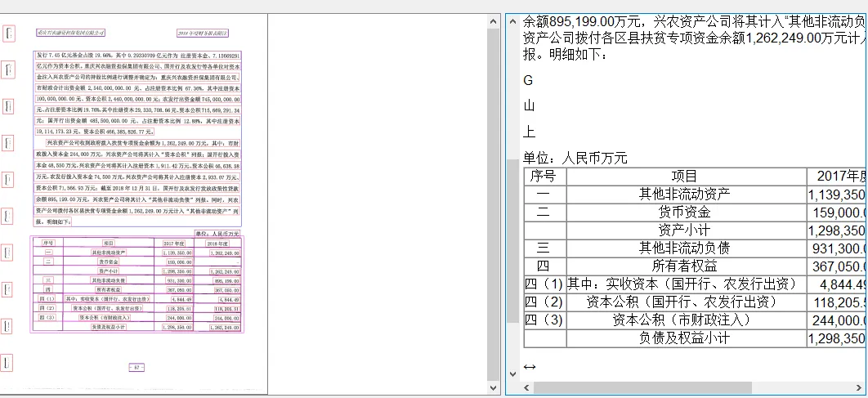This screenshot has height=398, width=868.
Task: Select the page number 97 box in the preview
Action: click(x=136, y=369)
